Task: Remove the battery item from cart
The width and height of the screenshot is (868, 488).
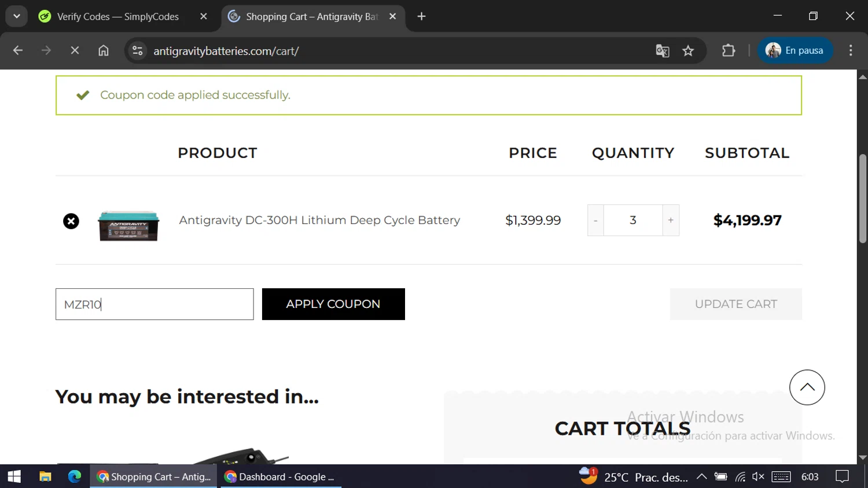Action: pyautogui.click(x=71, y=221)
